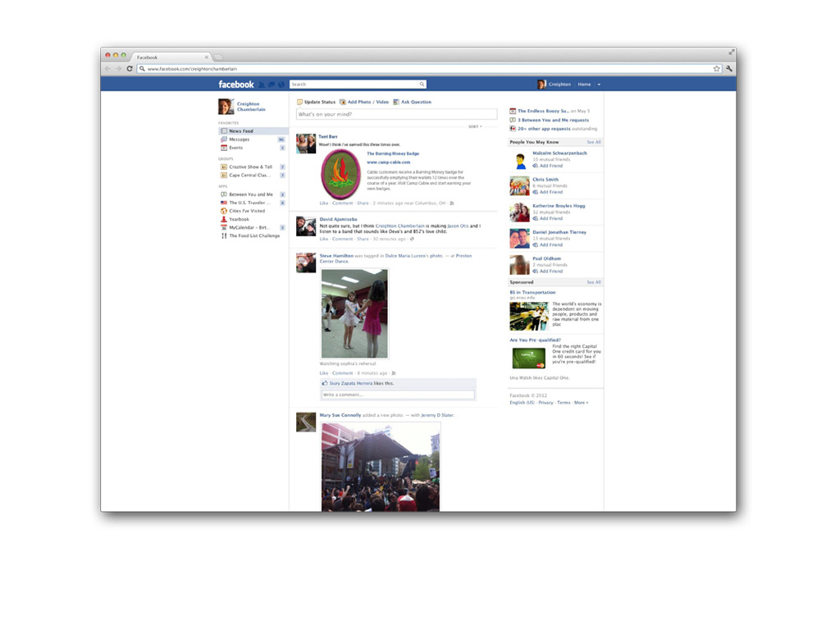Open Messages in the left sidebar
The image size is (840, 630).
tap(239, 139)
